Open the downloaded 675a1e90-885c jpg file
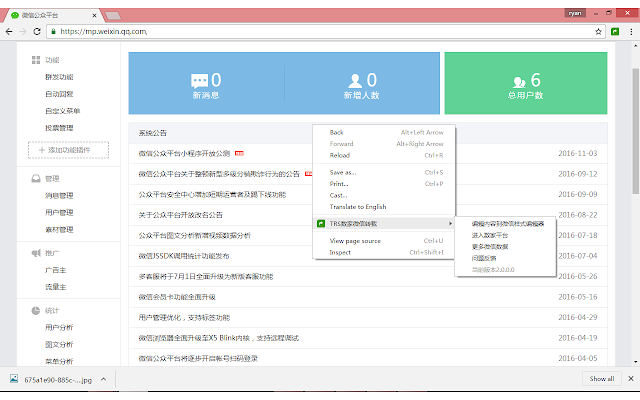 pyautogui.click(x=58, y=380)
